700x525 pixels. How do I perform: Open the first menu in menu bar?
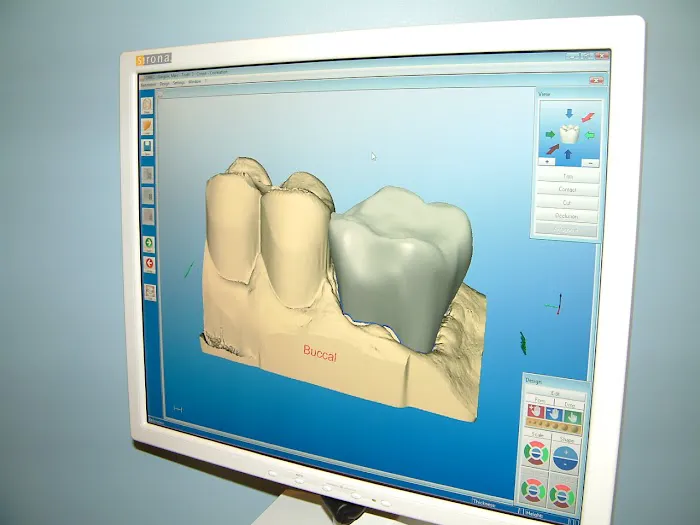tap(149, 84)
